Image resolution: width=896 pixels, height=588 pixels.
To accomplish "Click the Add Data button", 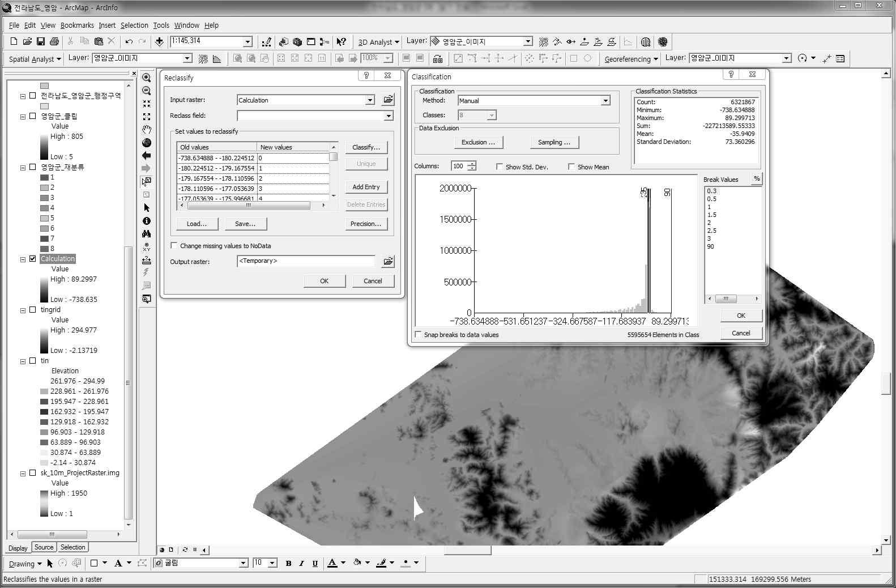I will coord(160,41).
